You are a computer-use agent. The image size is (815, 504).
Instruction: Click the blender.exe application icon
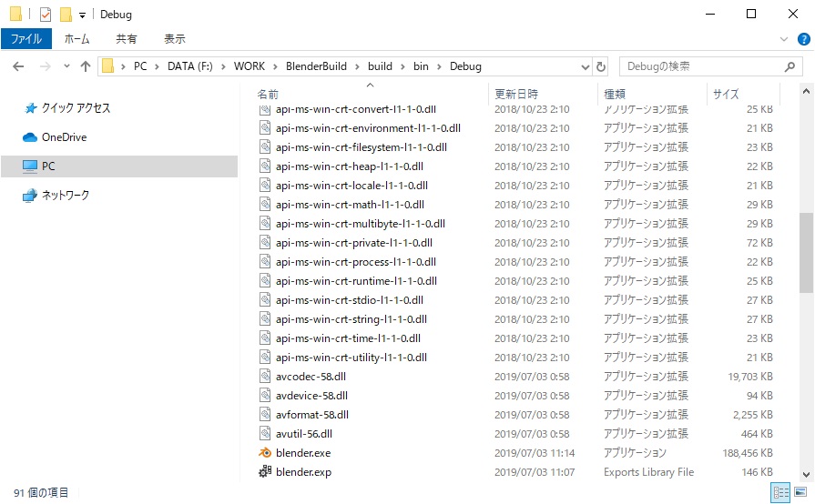pos(265,453)
